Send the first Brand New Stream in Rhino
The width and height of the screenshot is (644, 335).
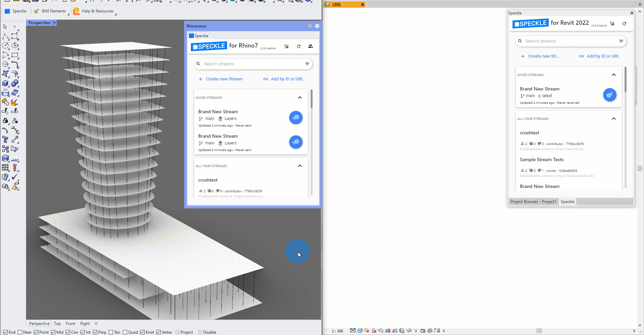pos(296,118)
